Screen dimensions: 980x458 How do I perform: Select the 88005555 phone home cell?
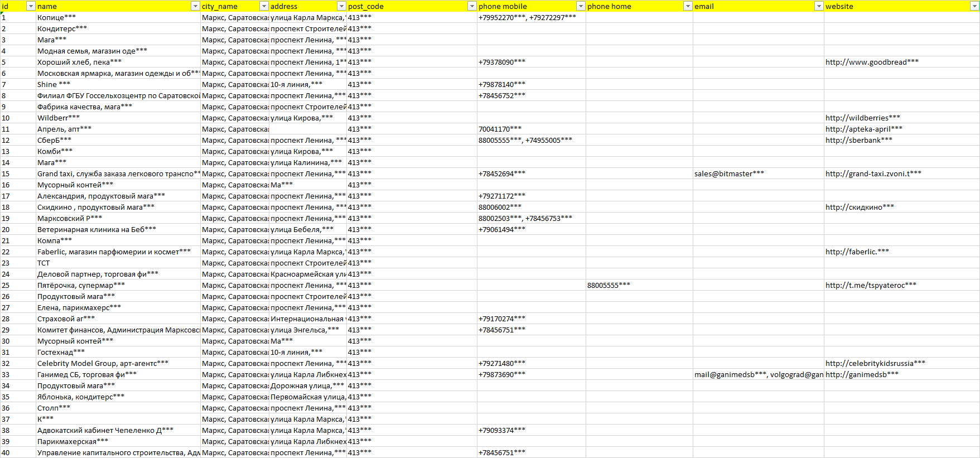tap(609, 285)
